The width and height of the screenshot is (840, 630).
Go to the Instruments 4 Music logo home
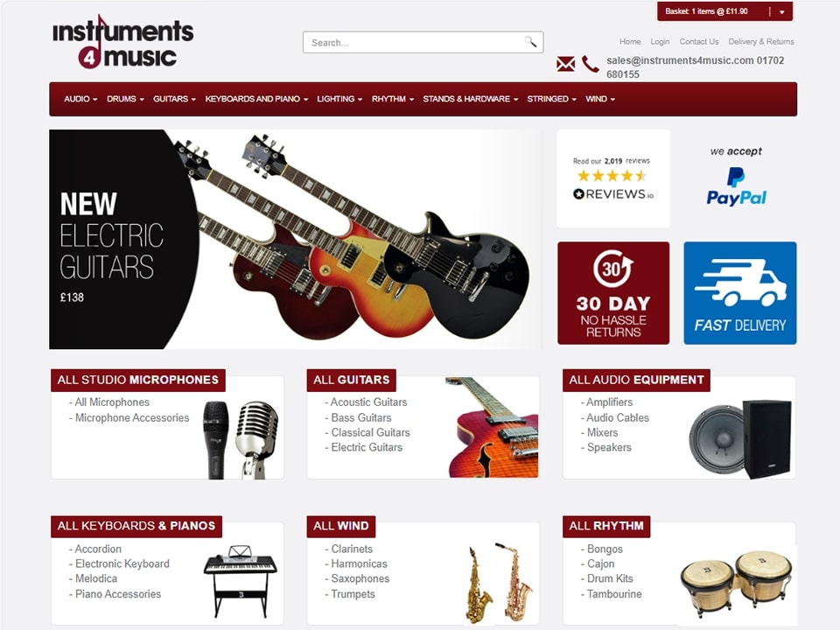(122, 43)
